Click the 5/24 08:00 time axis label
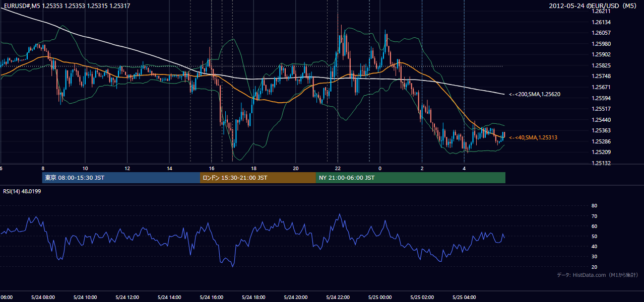Viewport: 644px width, 302px height. (x=43, y=297)
